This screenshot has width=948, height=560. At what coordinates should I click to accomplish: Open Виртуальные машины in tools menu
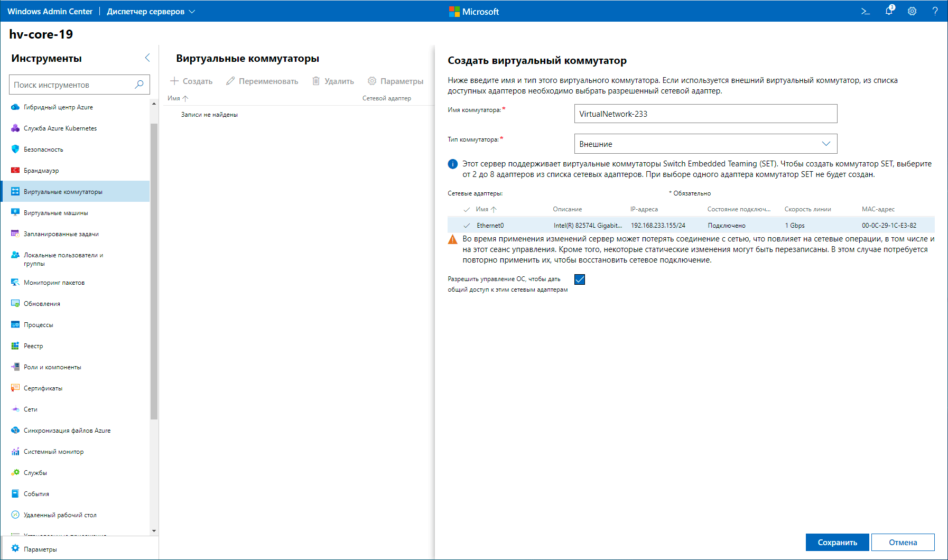pyautogui.click(x=56, y=213)
